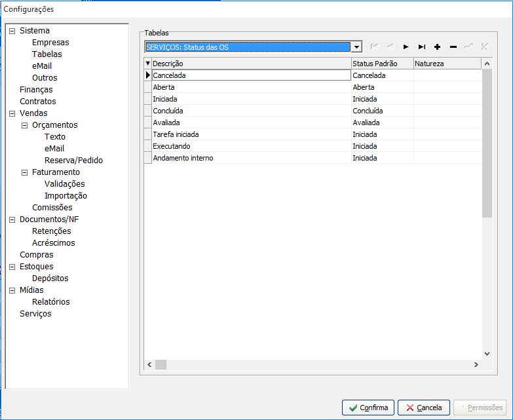Go to next record navigator arrow

[406, 47]
